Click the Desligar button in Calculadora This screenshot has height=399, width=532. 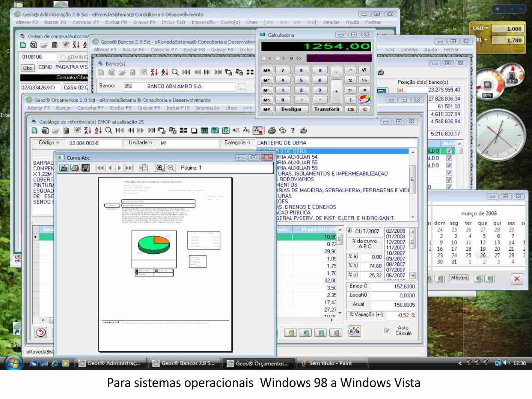pos(291,109)
